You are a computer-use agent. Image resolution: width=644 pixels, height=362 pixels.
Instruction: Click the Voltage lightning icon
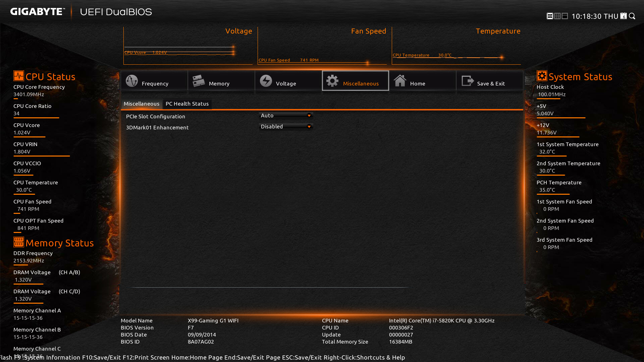(266, 81)
